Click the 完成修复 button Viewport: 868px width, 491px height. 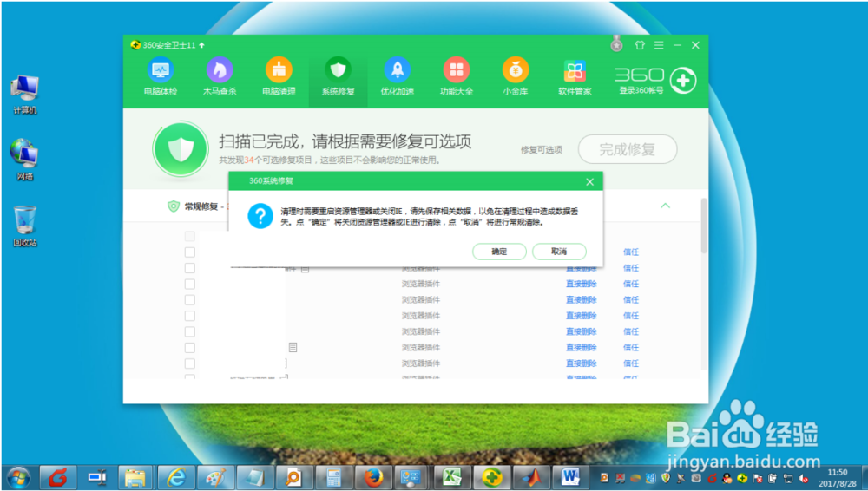click(x=628, y=149)
